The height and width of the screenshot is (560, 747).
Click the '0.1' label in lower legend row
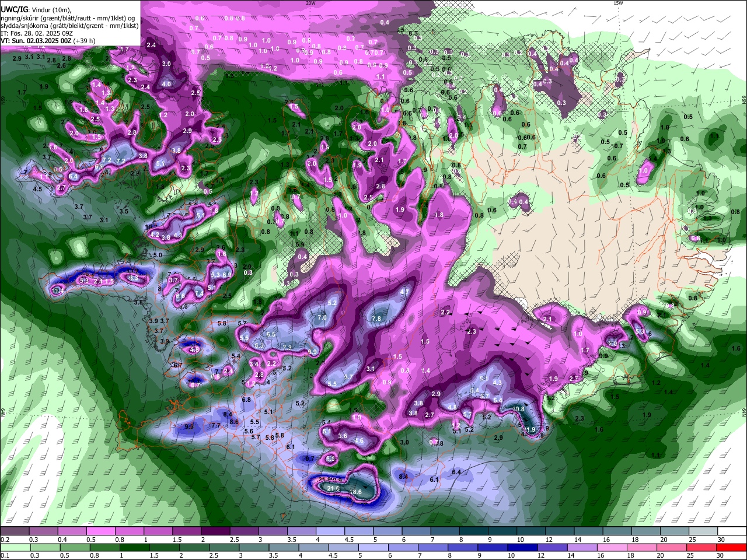point(5,556)
